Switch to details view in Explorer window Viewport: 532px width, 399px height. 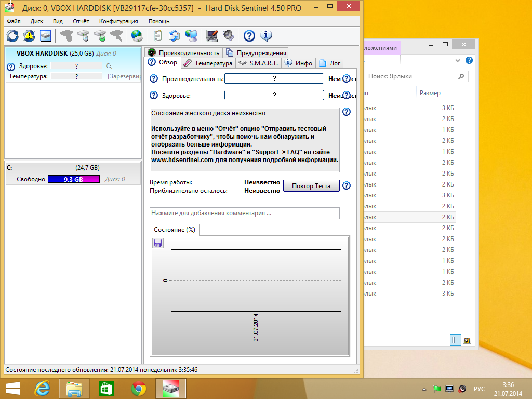point(456,340)
